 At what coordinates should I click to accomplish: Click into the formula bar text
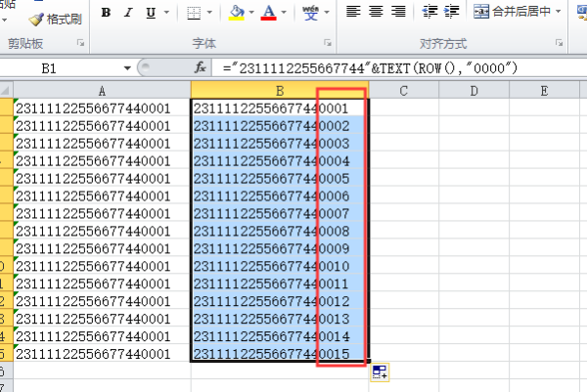391,68
